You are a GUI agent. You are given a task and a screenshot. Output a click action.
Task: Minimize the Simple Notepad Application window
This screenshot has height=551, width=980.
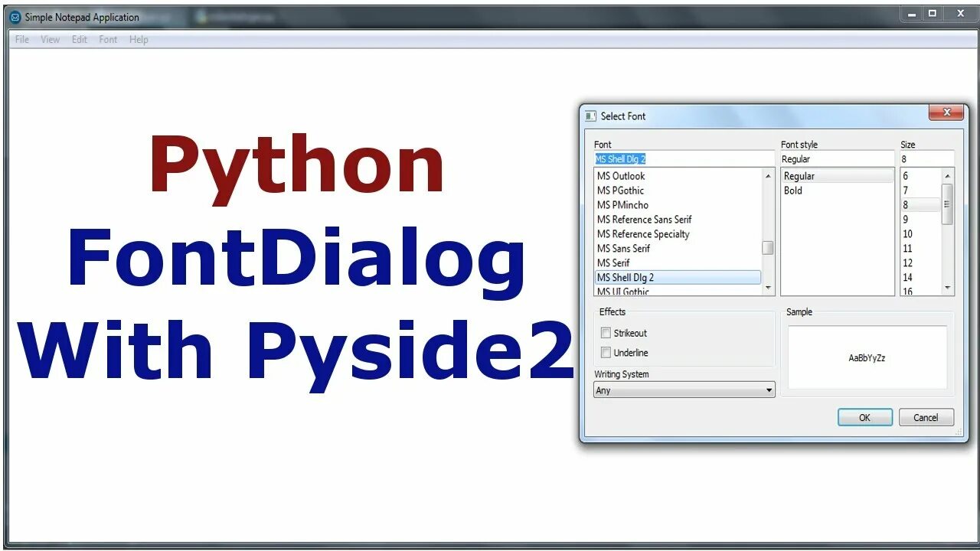pos(911,14)
